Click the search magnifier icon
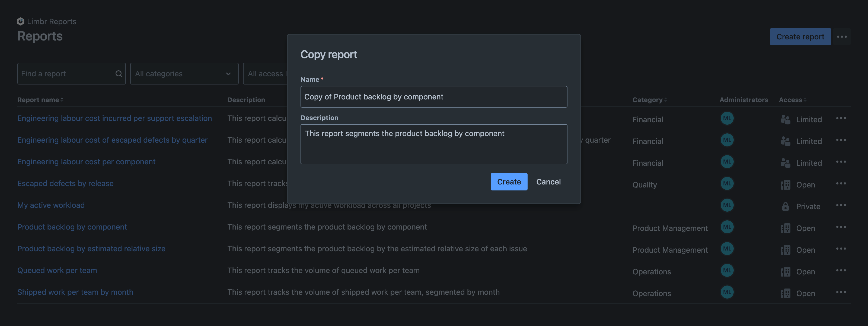 pos(119,73)
